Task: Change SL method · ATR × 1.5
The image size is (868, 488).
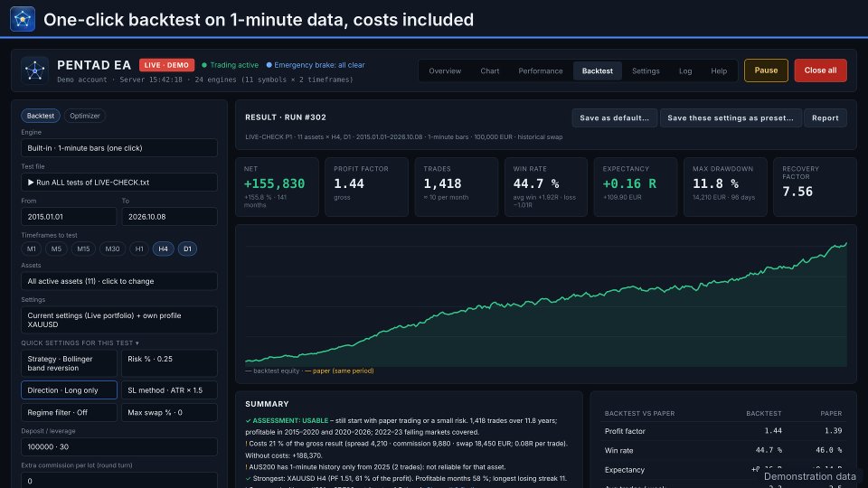Action: [169, 390]
